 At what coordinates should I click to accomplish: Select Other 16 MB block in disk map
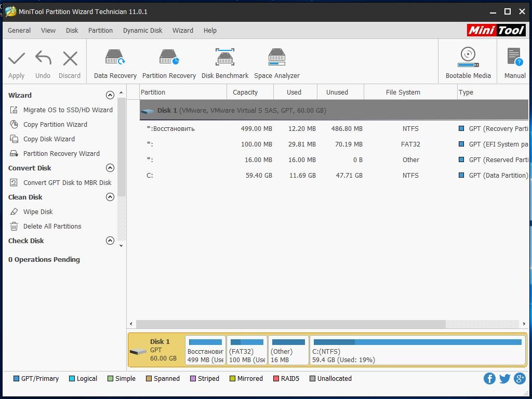tap(288, 350)
